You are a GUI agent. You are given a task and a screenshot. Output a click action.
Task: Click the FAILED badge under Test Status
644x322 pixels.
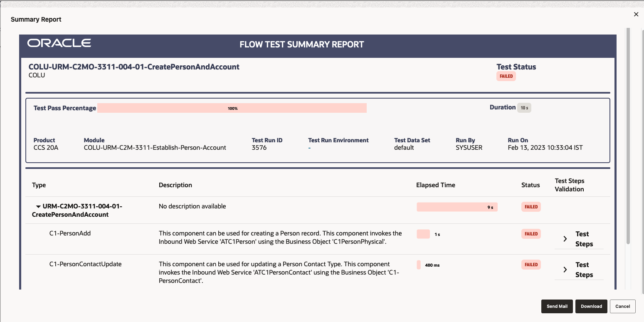tap(506, 76)
